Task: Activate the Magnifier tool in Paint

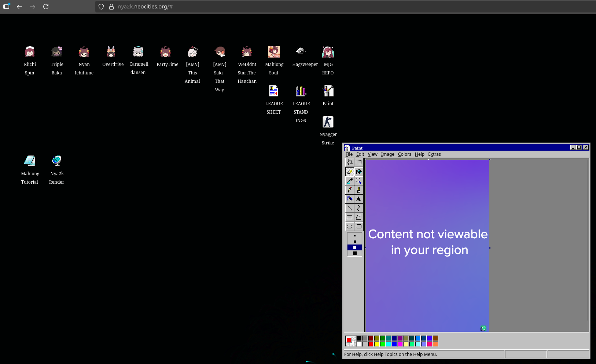Action: [x=358, y=181]
